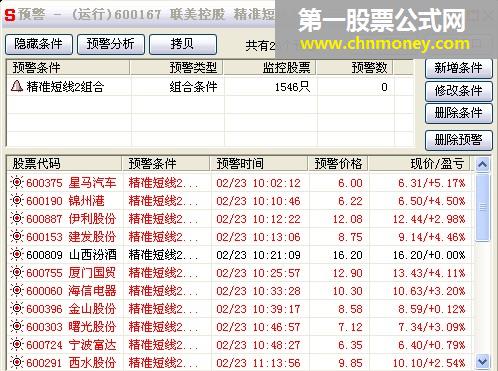Click profit value 8.59/+0.12%
The width and height of the screenshot is (498, 371).
click(432, 309)
